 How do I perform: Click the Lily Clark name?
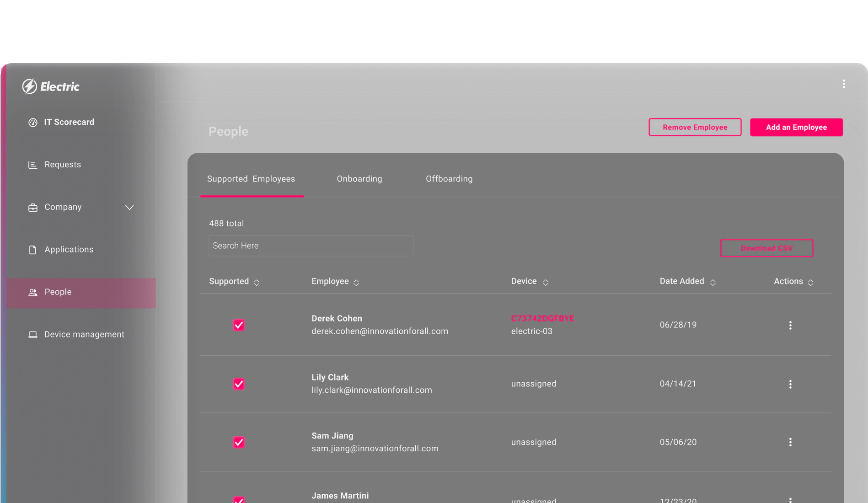(x=330, y=377)
